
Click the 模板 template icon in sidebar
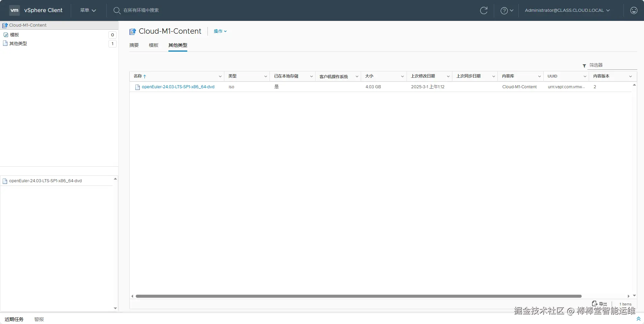tap(6, 35)
